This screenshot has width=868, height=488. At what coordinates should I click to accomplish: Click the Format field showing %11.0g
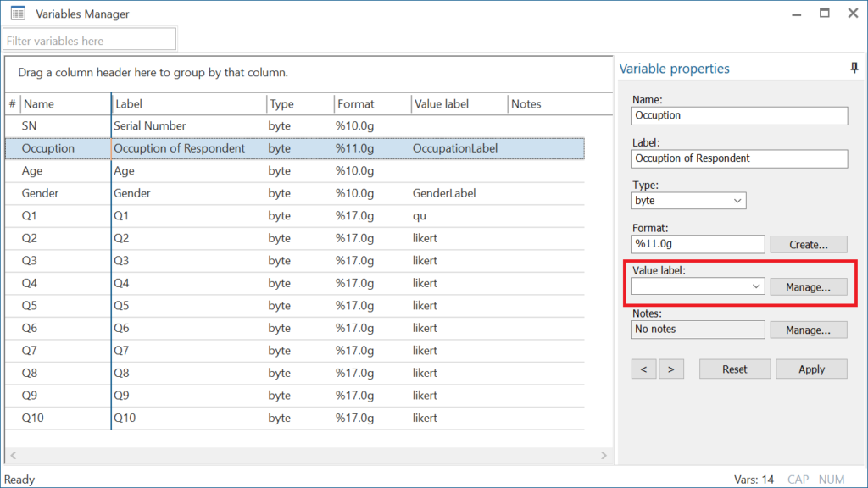pos(698,244)
